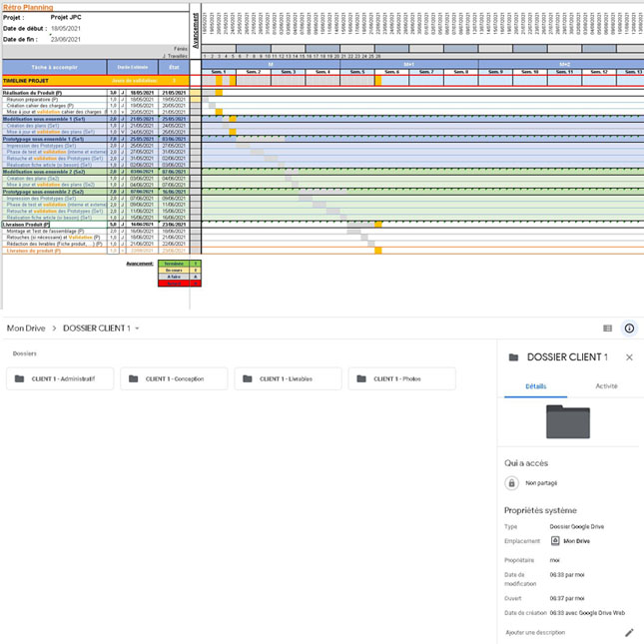Open the CLIENT 1 - Livrables folder
Viewport: 644px width, 644px height.
pyautogui.click(x=290, y=379)
